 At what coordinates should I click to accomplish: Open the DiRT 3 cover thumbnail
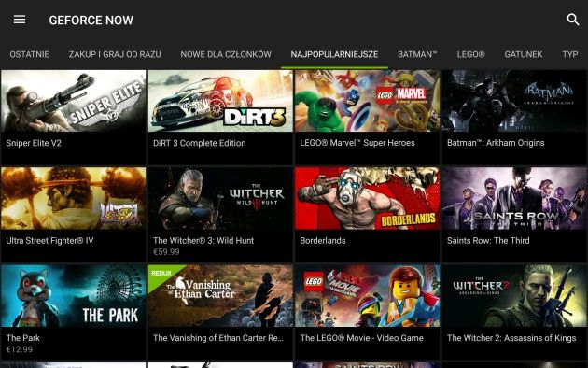220,101
